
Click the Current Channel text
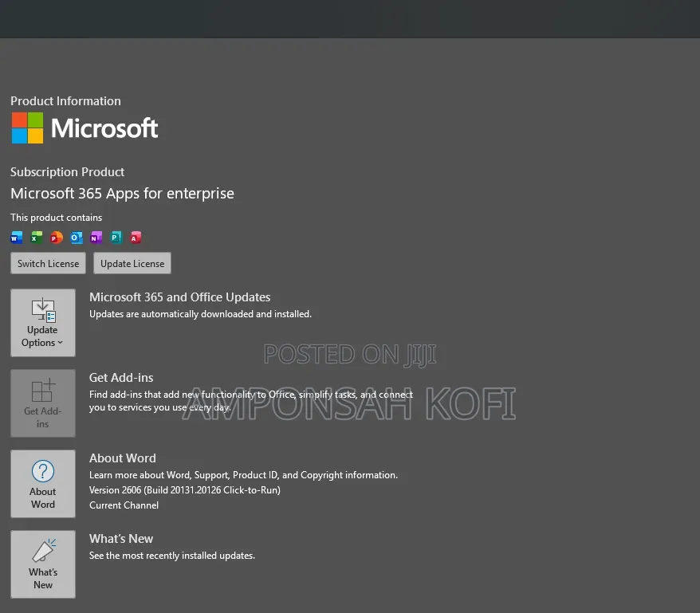pos(124,505)
